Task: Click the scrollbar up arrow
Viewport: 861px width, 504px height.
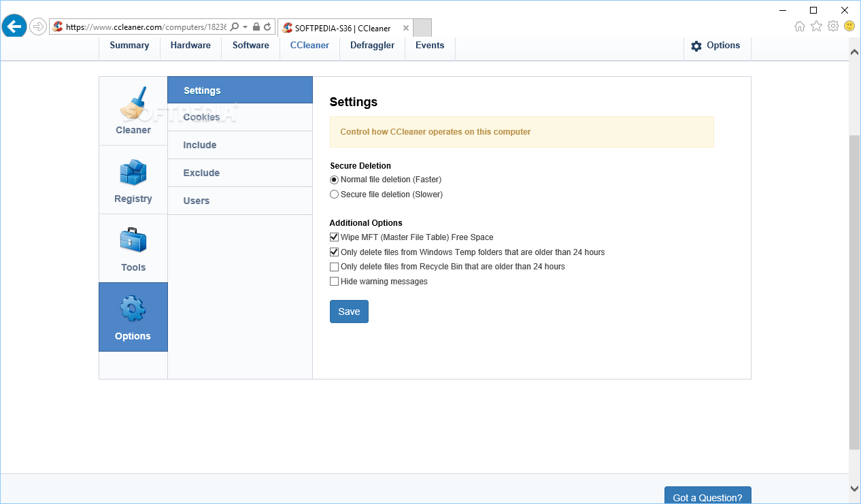Action: coord(855,52)
